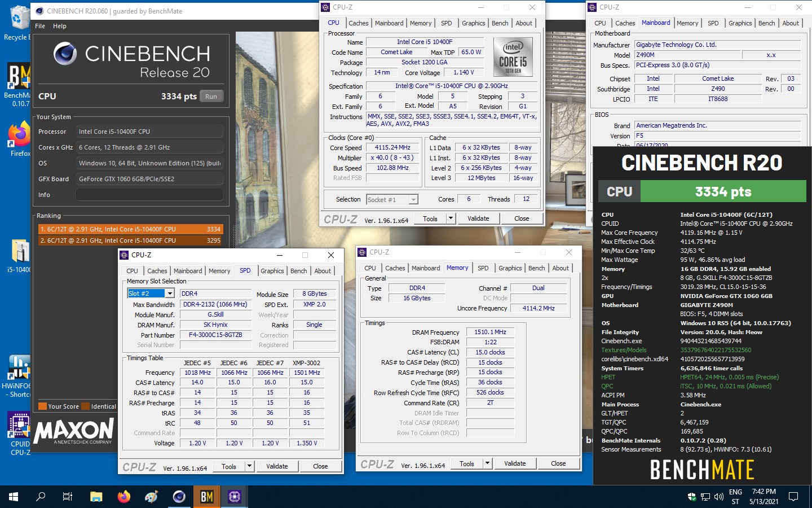Click the Uncore Frequency value 4114.2 MHz
The height and width of the screenshot is (508, 812).
[x=539, y=308]
